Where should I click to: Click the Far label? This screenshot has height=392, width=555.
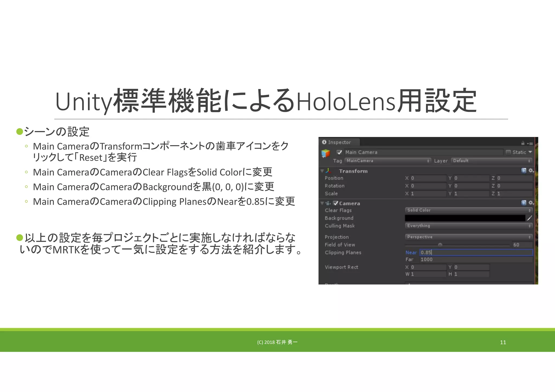[x=409, y=260]
